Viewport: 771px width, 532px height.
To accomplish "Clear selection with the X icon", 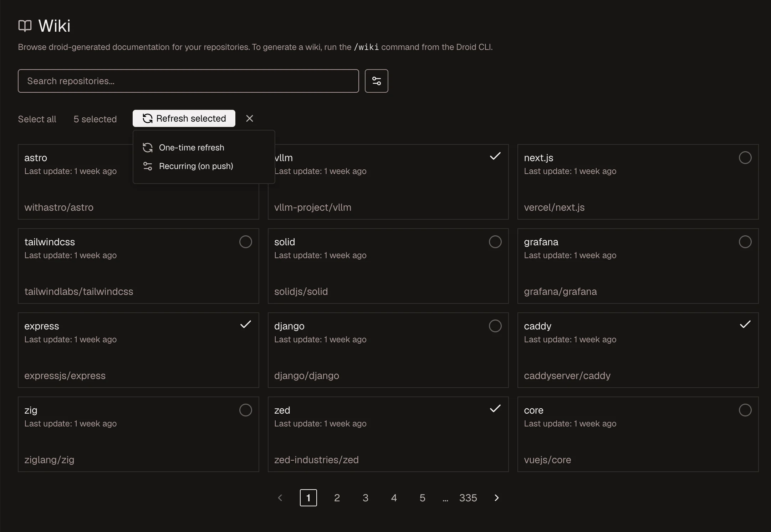I will coord(250,118).
